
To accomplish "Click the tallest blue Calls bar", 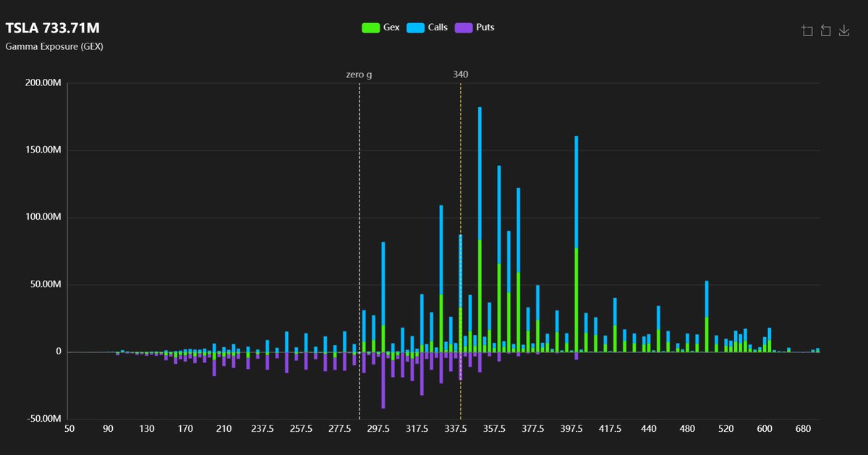I will pos(480,174).
